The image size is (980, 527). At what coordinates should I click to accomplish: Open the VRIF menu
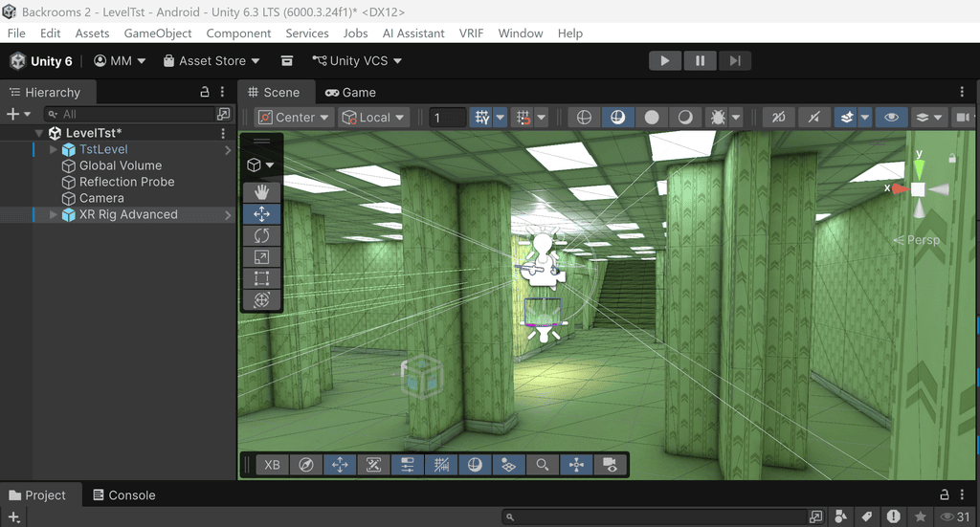click(471, 33)
